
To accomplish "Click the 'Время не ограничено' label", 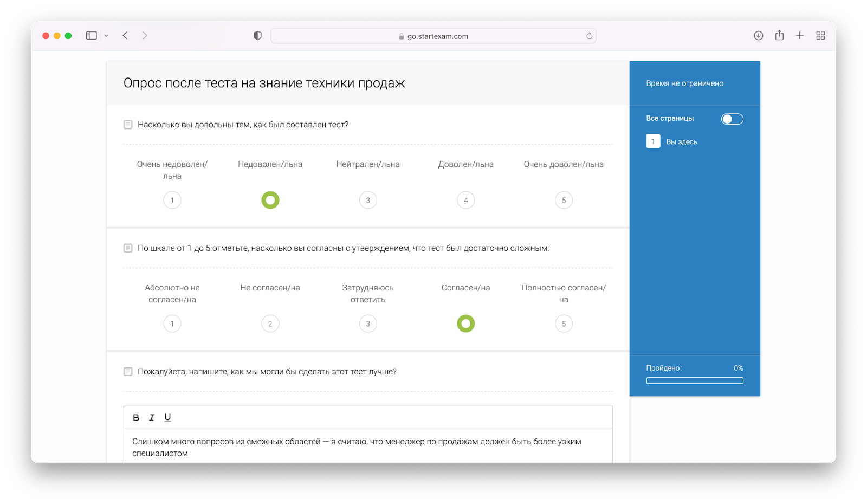I will pyautogui.click(x=685, y=83).
